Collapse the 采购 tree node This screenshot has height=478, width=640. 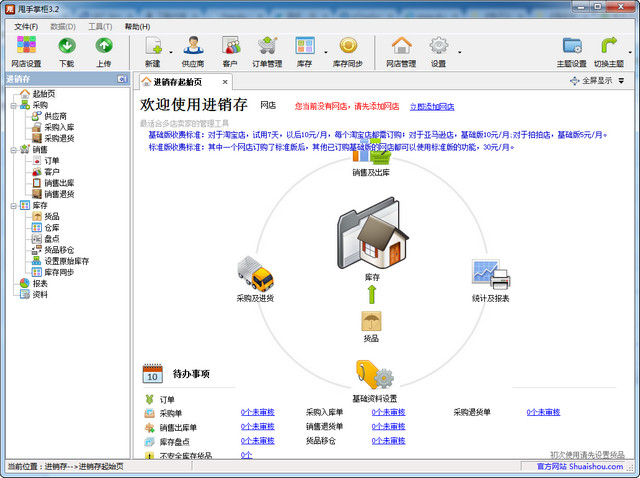pyautogui.click(x=13, y=105)
